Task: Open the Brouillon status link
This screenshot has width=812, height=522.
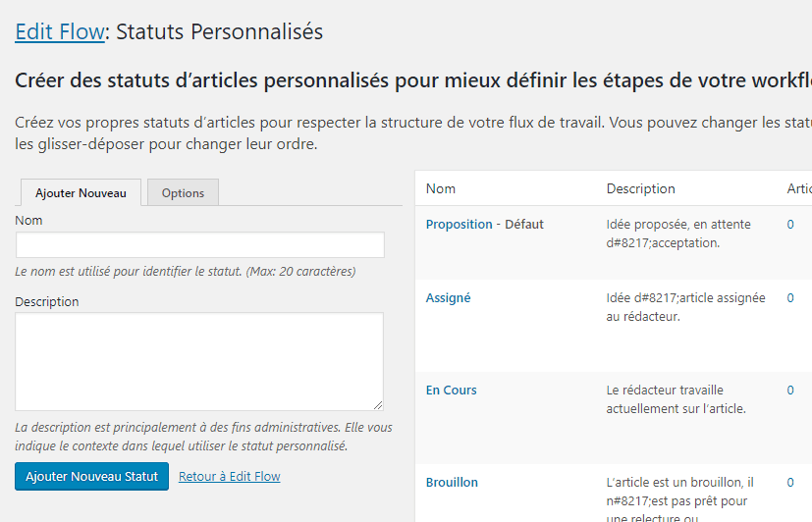Action: 452,482
